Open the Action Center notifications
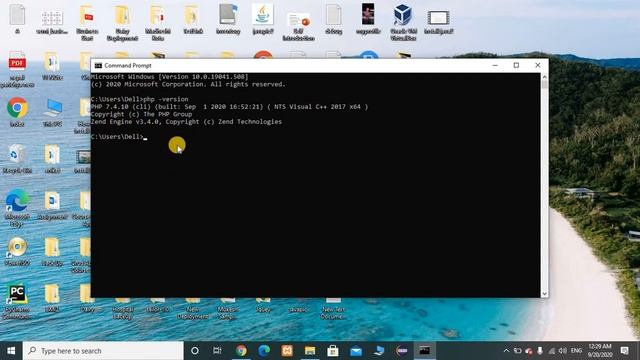Viewport: 640px width, 360px height. pos(624,351)
